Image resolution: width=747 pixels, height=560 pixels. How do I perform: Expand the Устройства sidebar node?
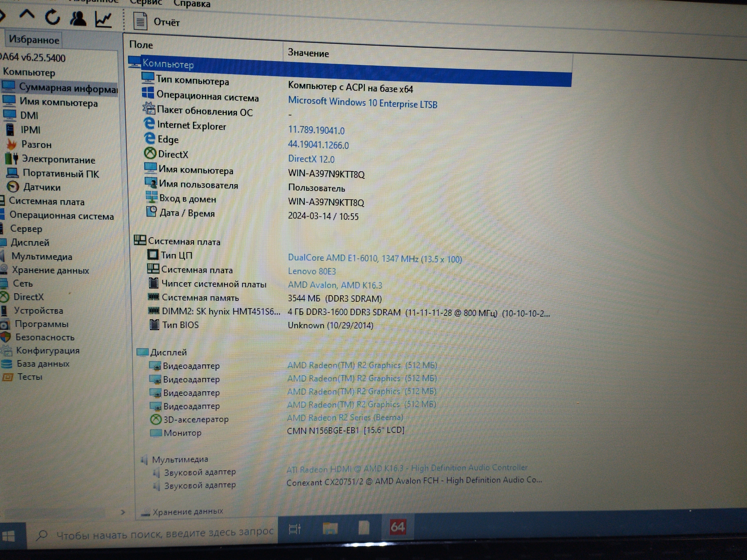pos(32,311)
